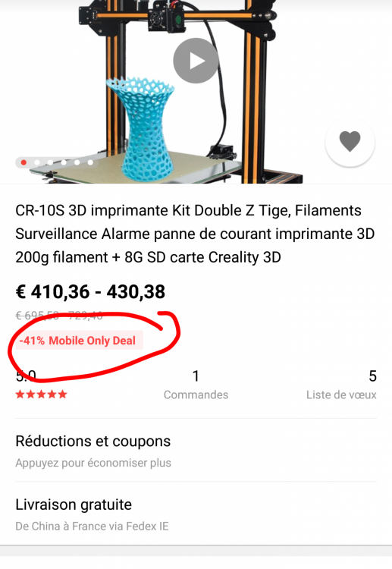Tap the heart wishlist icon

tap(350, 142)
